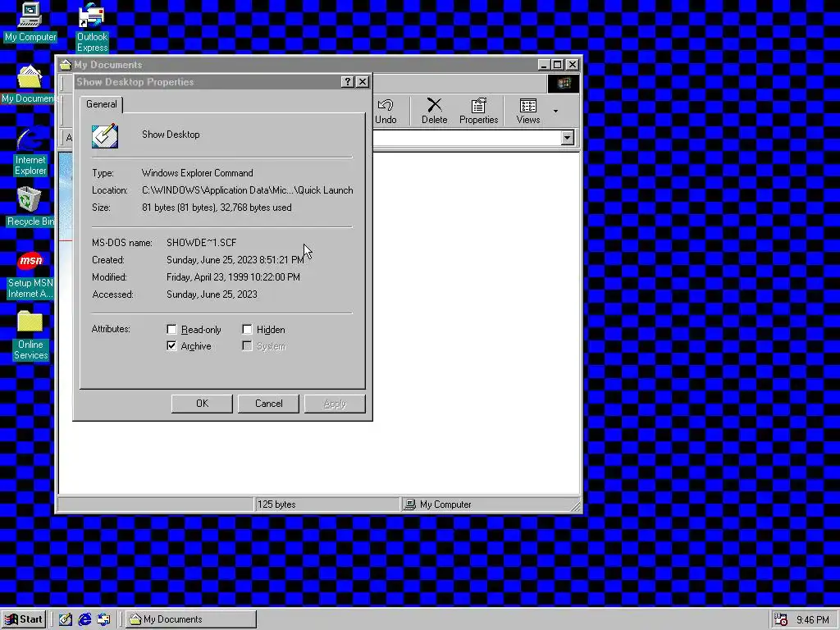
Task: Click the Windows logo throbber
Action: pos(563,84)
